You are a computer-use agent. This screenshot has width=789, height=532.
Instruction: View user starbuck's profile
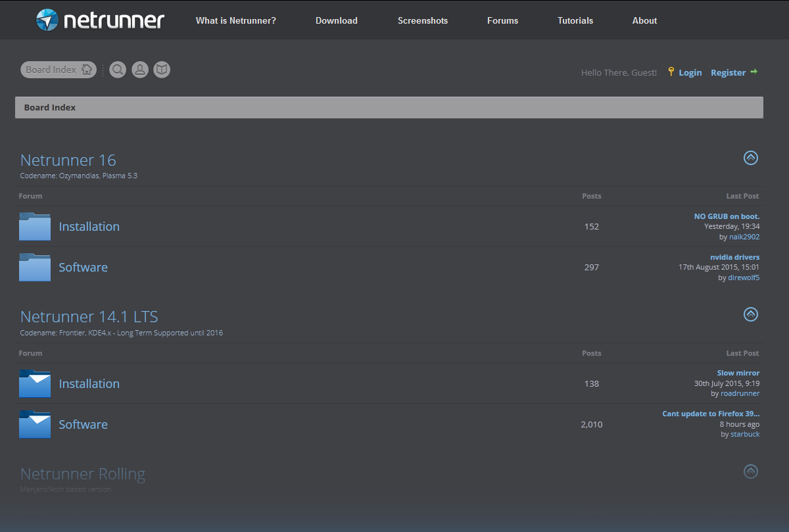coord(745,434)
